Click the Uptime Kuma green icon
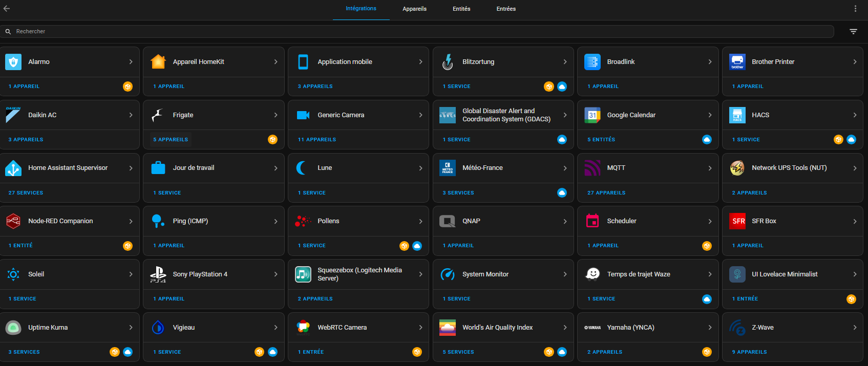This screenshot has height=366, width=868. 13,328
